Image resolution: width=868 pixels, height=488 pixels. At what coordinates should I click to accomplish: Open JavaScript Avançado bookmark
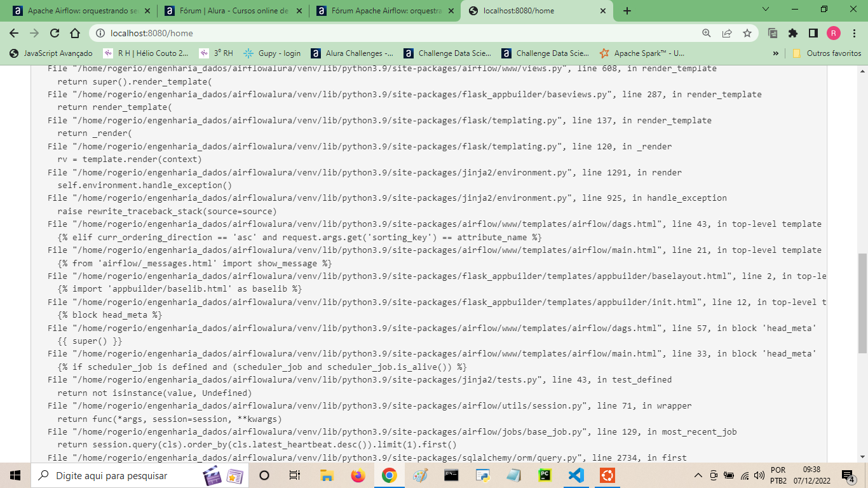[x=51, y=53]
